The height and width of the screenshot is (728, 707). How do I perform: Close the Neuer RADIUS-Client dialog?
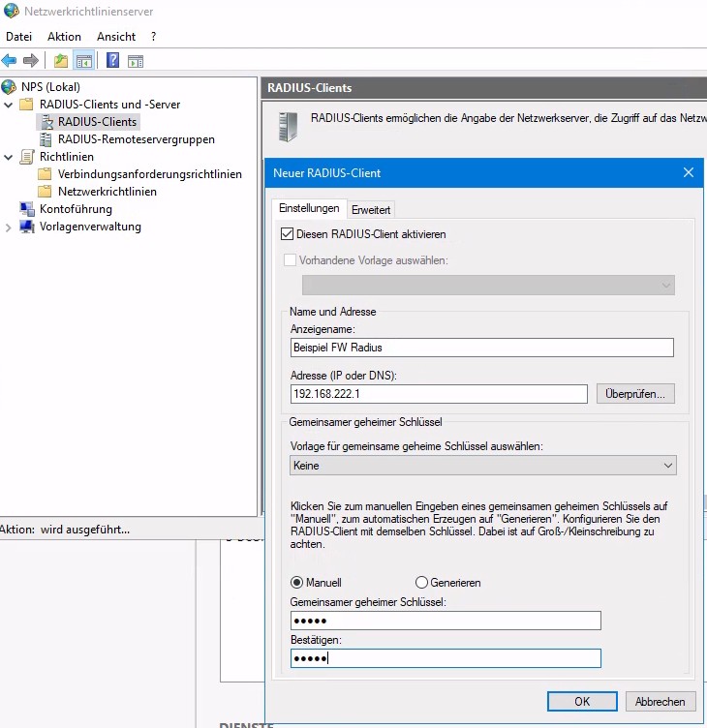point(689,172)
